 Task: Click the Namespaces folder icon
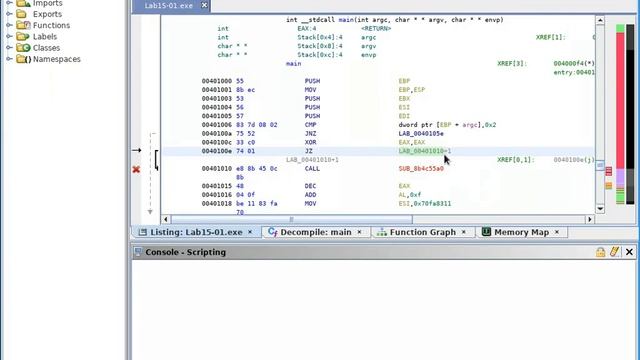23,59
